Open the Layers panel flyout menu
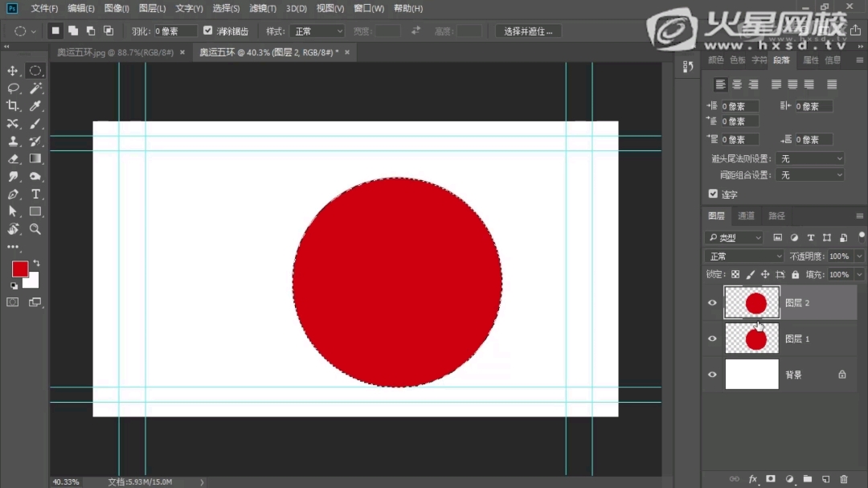 (860, 216)
